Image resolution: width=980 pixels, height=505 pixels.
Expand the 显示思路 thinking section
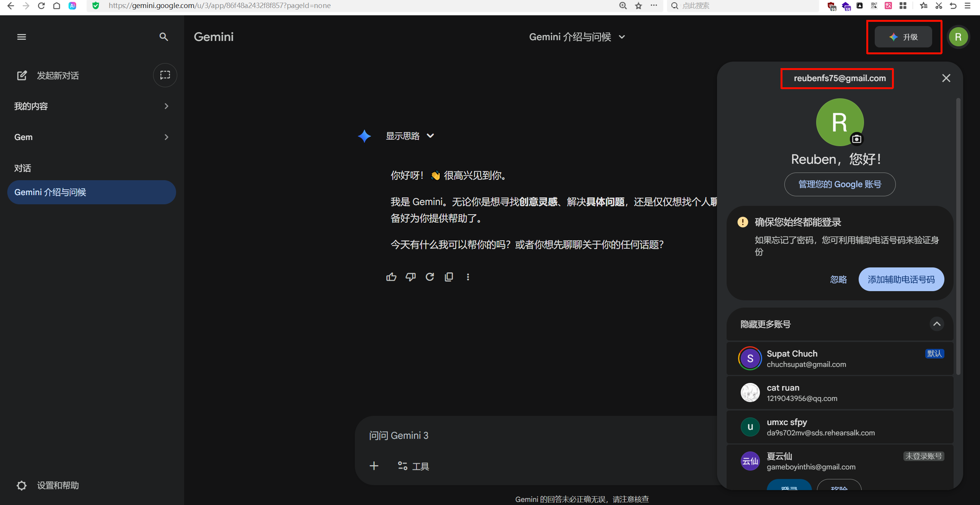410,136
